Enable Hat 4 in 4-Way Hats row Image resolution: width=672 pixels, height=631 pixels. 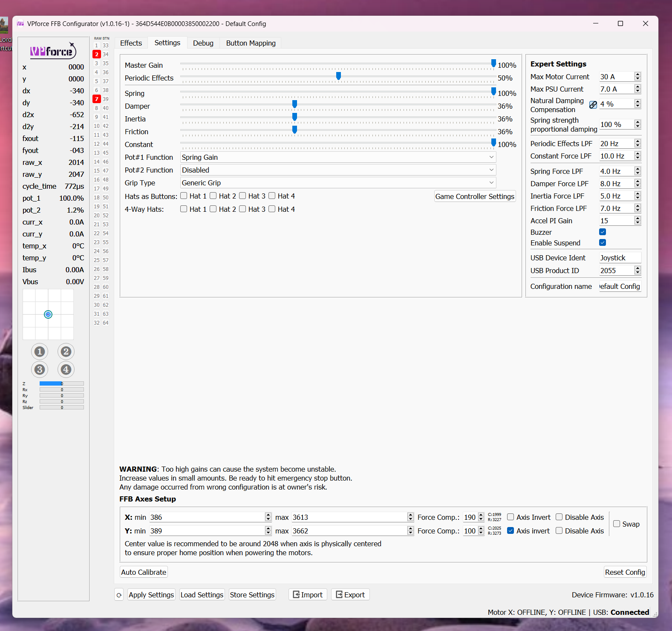coord(272,209)
